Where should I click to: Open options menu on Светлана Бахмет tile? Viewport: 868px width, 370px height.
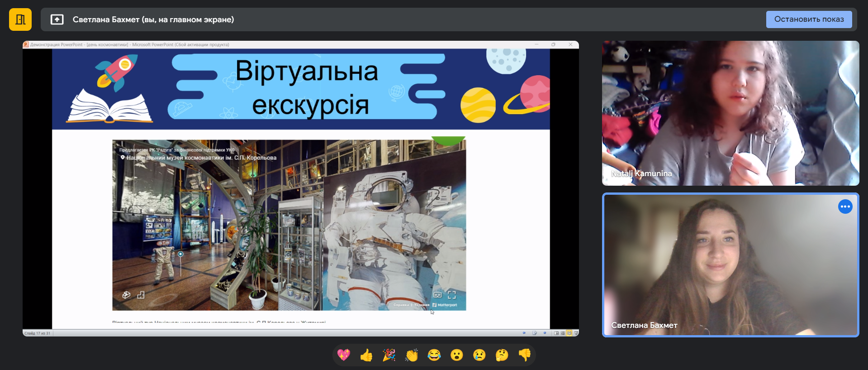click(845, 207)
